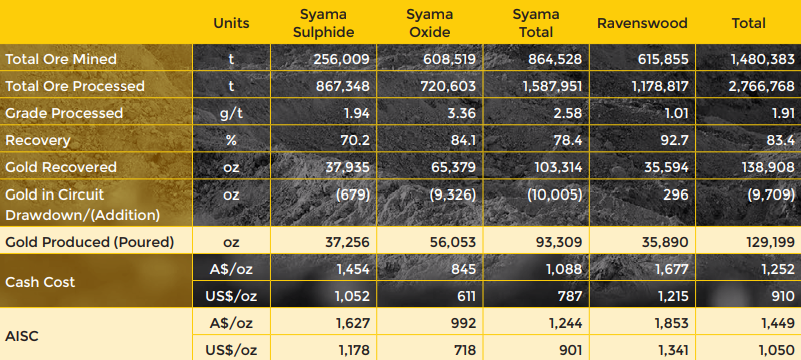801x360 pixels.
Task: Click the Gold Produced (Poured) row label
Action: point(90,242)
